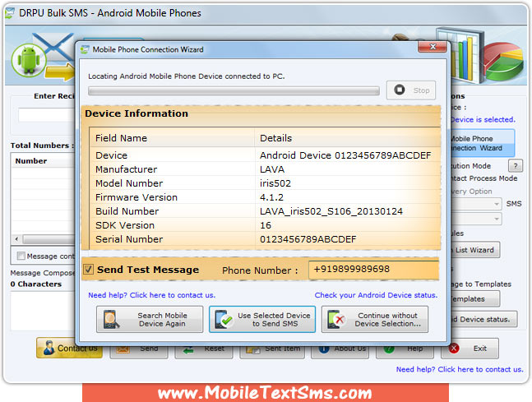The image size is (532, 402).
Task: Open the Need help contact link in wizard
Action: [151, 295]
